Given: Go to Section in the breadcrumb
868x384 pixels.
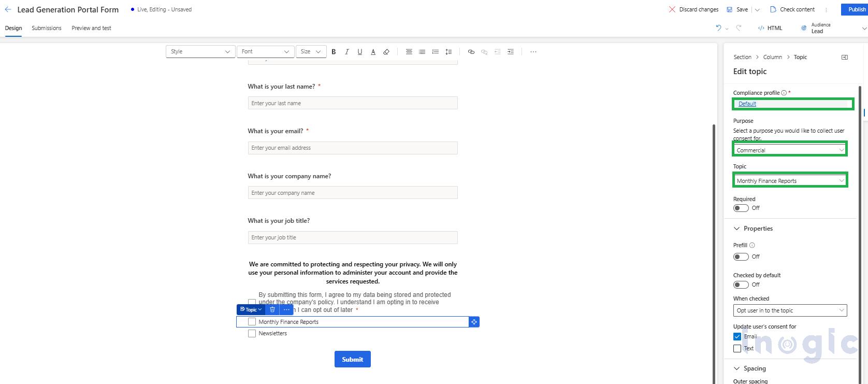Looking at the screenshot, I should (x=742, y=57).
